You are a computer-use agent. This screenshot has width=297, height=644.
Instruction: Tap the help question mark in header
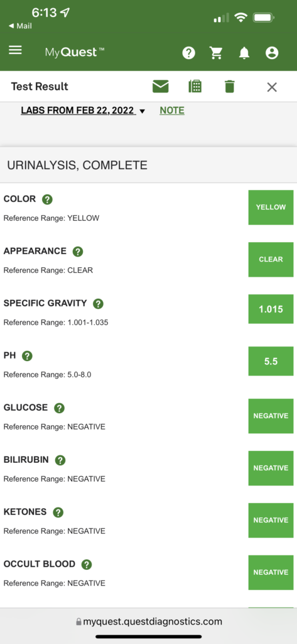click(189, 53)
